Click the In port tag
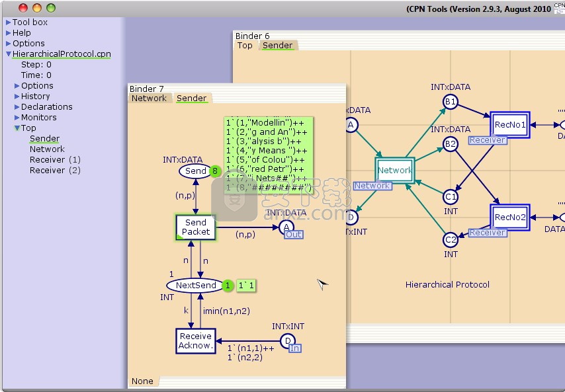Screen dimensions: 565x392 pyautogui.click(x=295, y=348)
